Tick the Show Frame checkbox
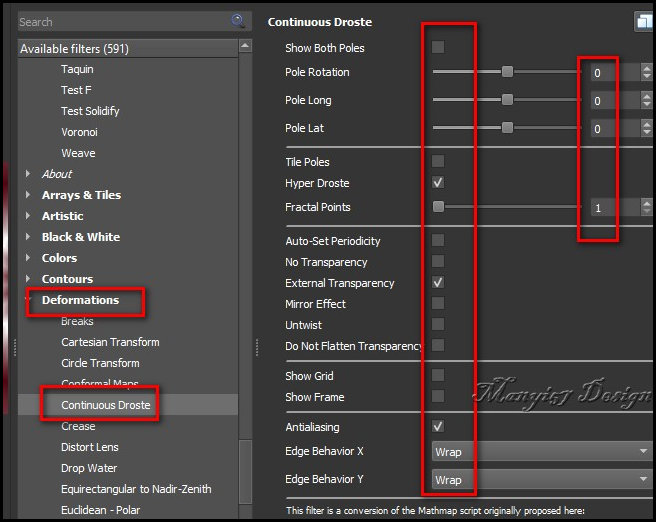The image size is (656, 522). pyautogui.click(x=438, y=396)
